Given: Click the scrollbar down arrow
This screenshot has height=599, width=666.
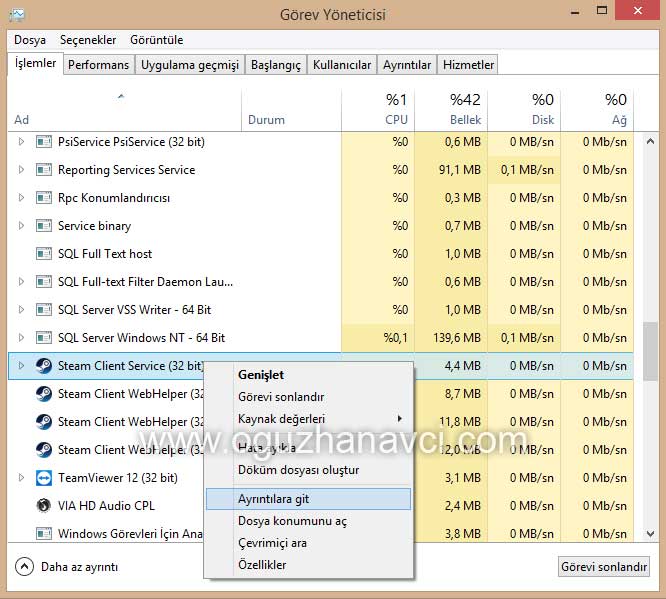Looking at the screenshot, I should pos(650,534).
